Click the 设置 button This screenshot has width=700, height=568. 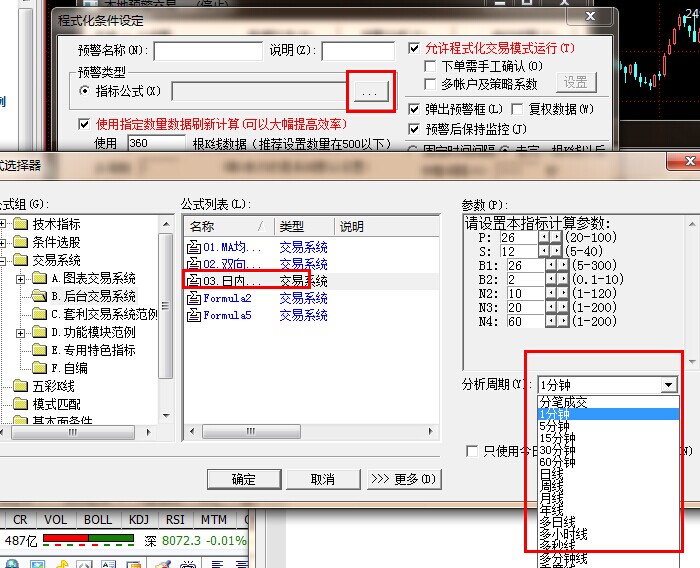pyautogui.click(x=576, y=82)
